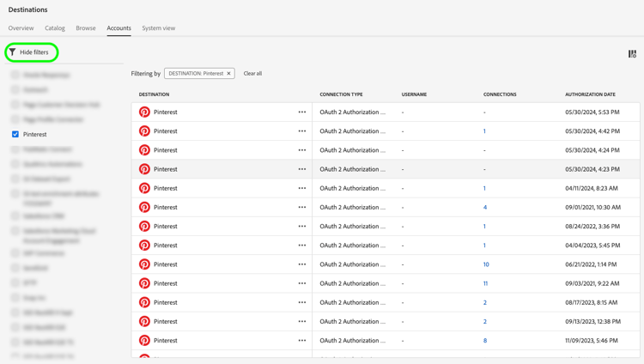The width and height of the screenshot is (644, 364).
Task: Remove the Pinterest destination filter chip
Action: pyautogui.click(x=229, y=74)
